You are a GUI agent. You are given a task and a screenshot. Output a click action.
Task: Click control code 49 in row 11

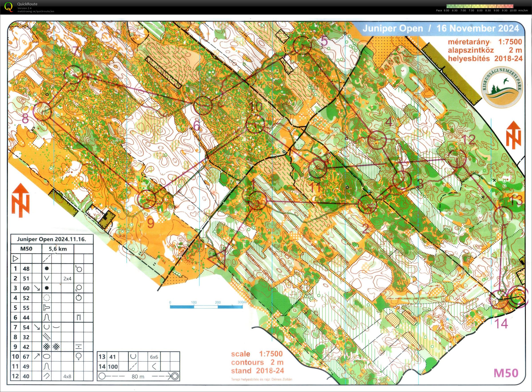tap(26, 366)
